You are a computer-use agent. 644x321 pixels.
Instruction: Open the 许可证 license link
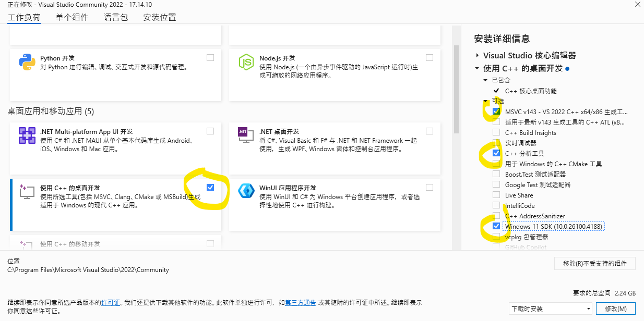(111, 302)
